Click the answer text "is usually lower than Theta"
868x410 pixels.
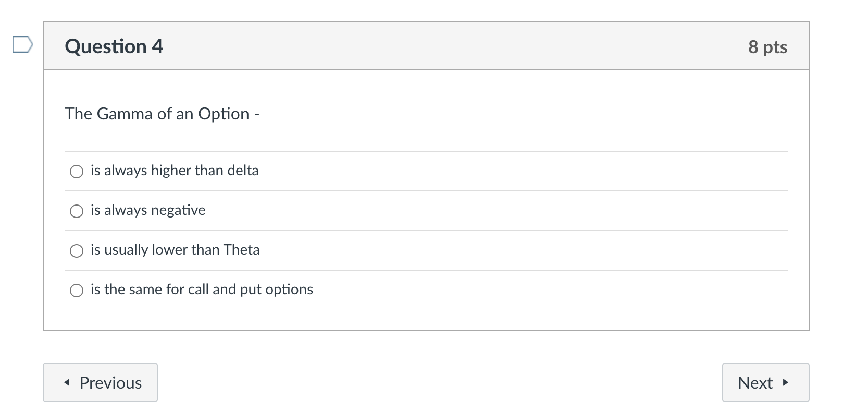point(175,250)
